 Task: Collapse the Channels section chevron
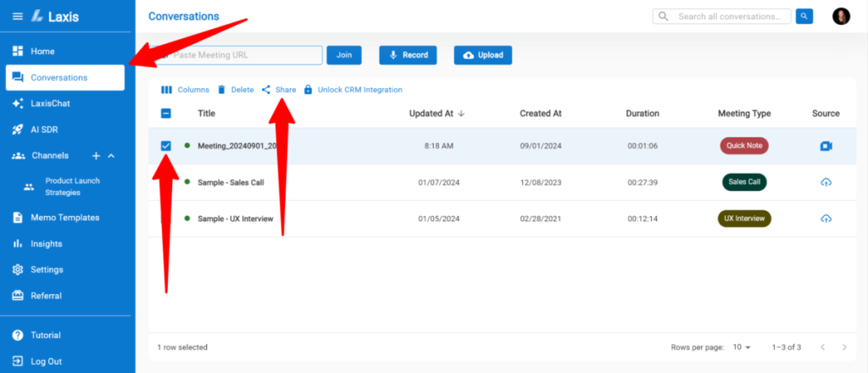[x=111, y=156]
